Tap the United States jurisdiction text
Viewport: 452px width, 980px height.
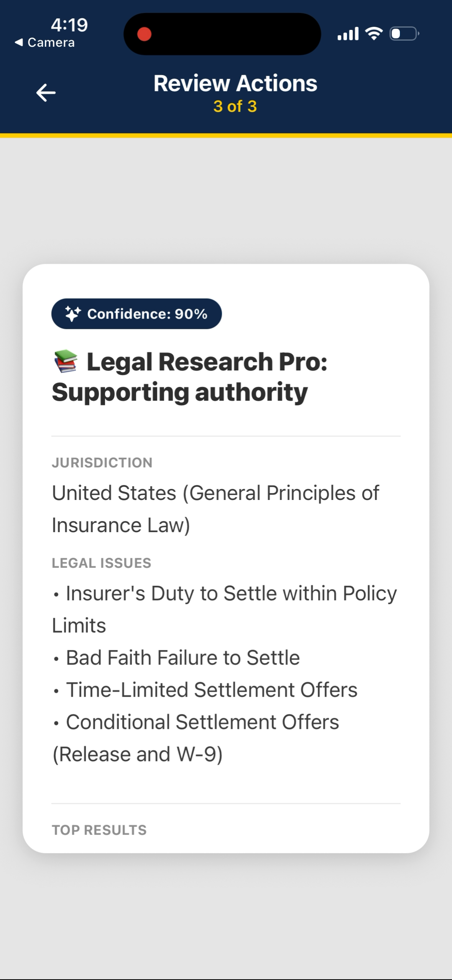(215, 508)
